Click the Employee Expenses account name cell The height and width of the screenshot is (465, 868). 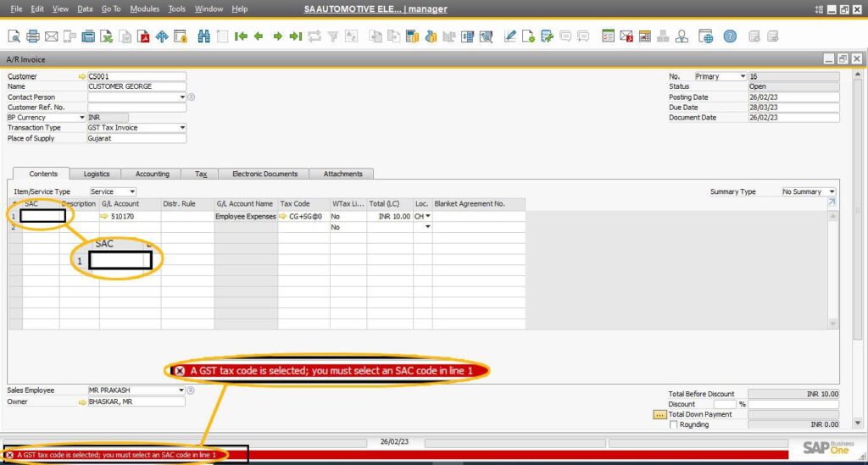point(246,216)
